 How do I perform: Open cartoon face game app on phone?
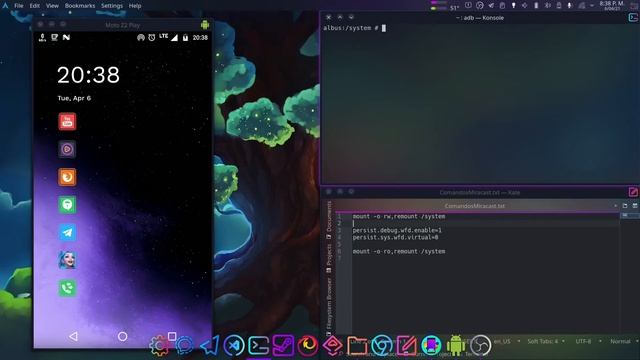click(67, 260)
